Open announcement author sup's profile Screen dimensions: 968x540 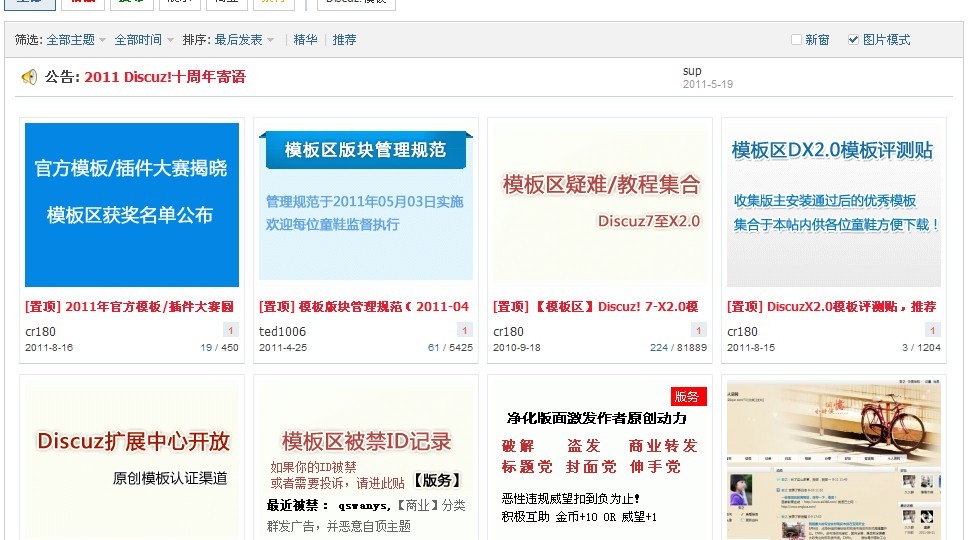[692, 71]
